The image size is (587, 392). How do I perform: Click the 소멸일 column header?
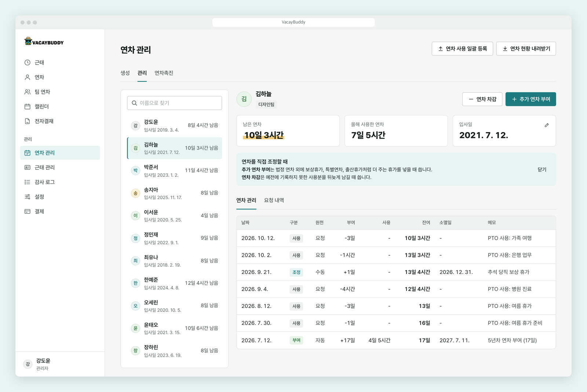coord(445,223)
